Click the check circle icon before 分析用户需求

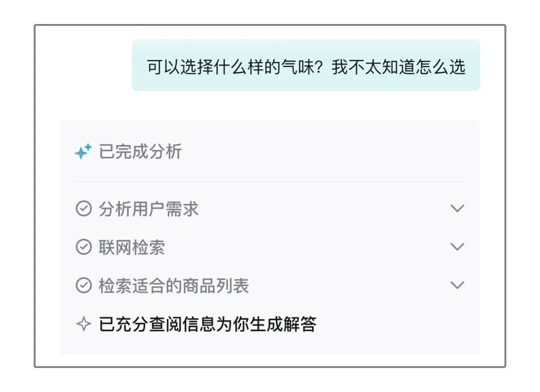[83, 209]
